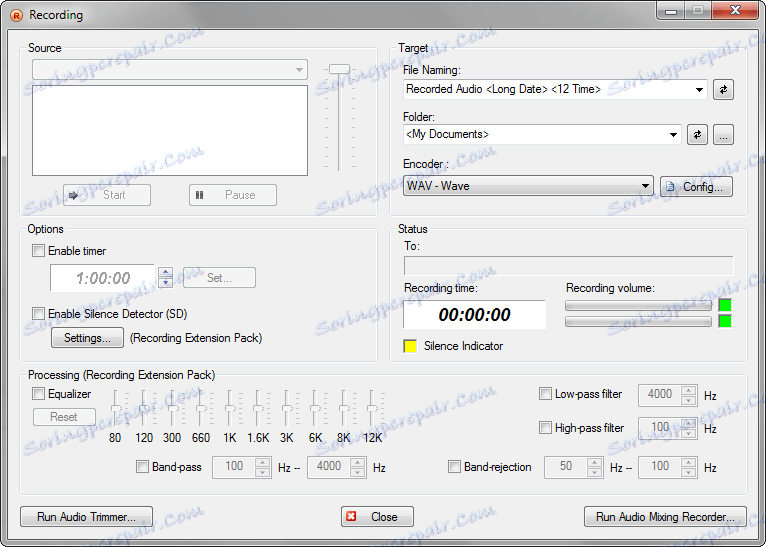Click the Start recording button
The width and height of the screenshot is (766, 547).
coord(107,195)
